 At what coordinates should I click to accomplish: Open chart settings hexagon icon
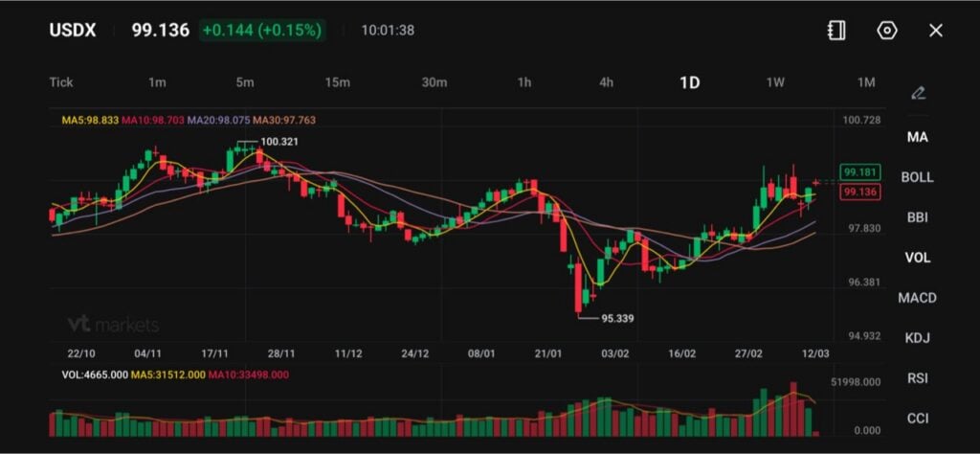tap(887, 31)
